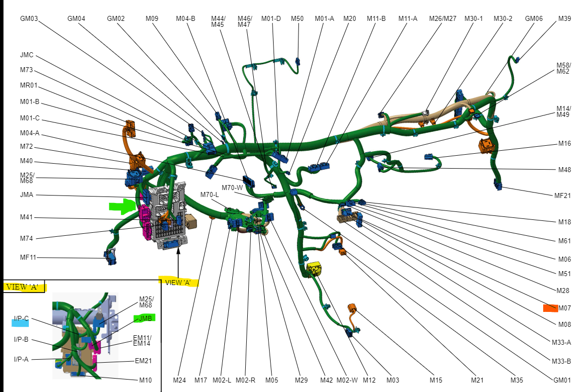Image resolution: width=583 pixels, height=392 pixels.
Task: Click the highlighted M07 label
Action: pos(565,308)
